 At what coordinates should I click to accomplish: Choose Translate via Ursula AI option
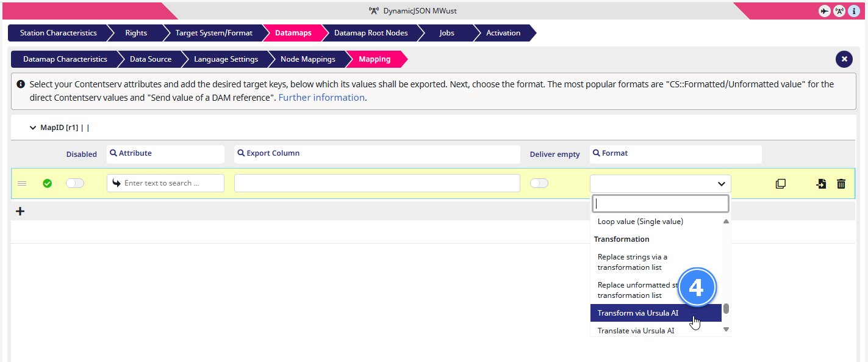[x=656, y=330]
